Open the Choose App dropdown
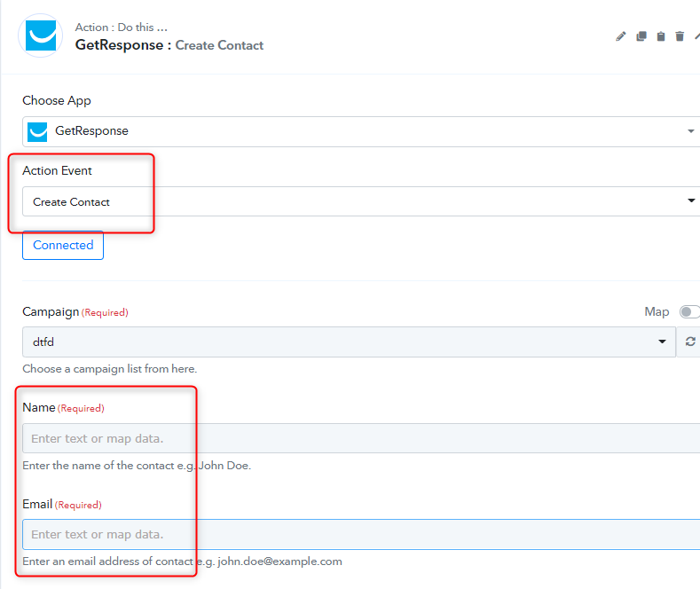 (361, 131)
